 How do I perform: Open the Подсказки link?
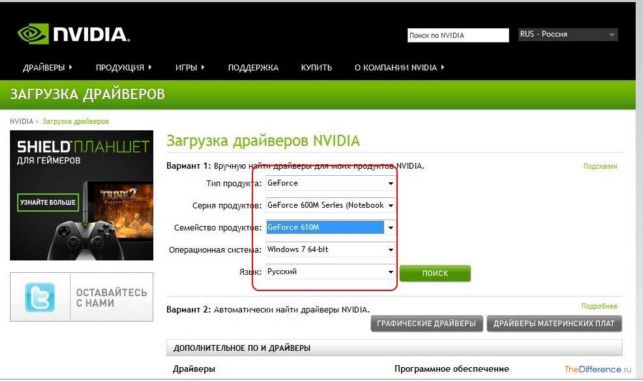pyautogui.click(x=600, y=166)
